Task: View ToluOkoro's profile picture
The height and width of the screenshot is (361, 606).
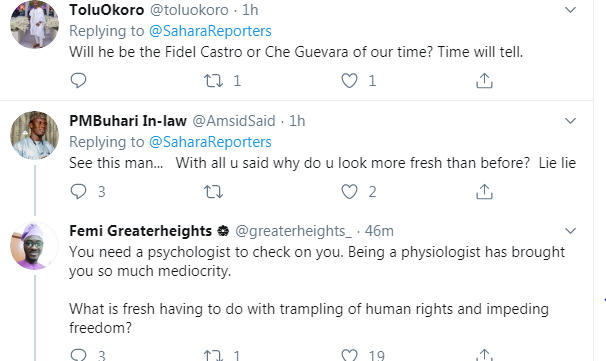Action: (34, 24)
